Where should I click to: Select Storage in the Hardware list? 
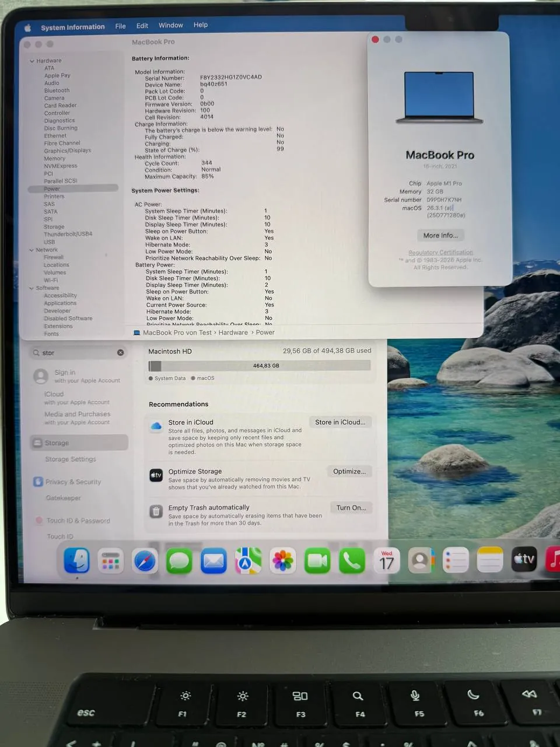pos(54,226)
